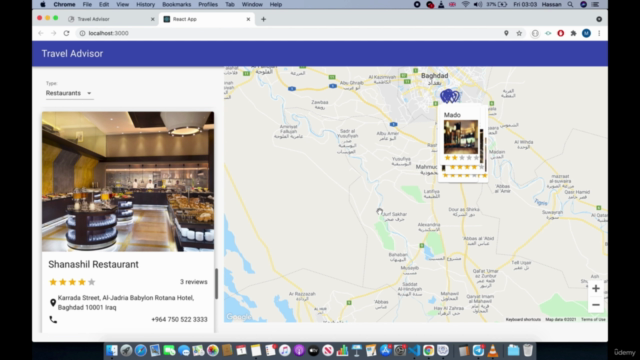Go back in browser history
The height and width of the screenshot is (360, 640).
coord(41,33)
